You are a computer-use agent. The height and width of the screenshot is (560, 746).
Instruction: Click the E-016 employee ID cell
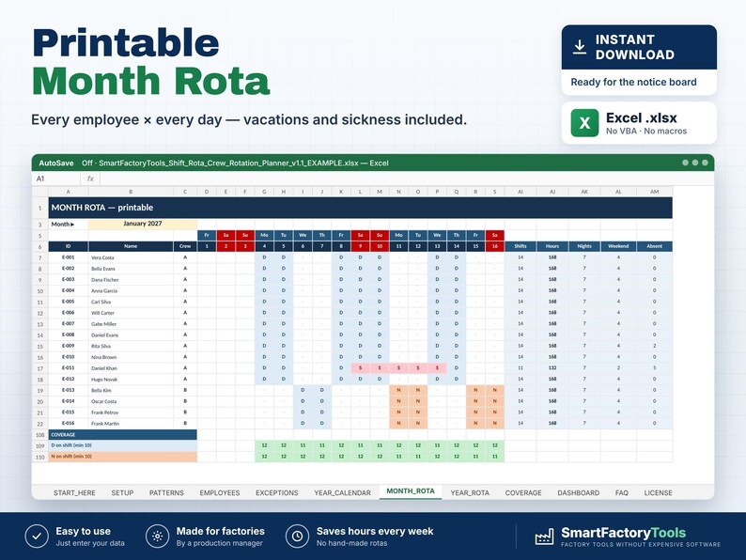(x=68, y=424)
